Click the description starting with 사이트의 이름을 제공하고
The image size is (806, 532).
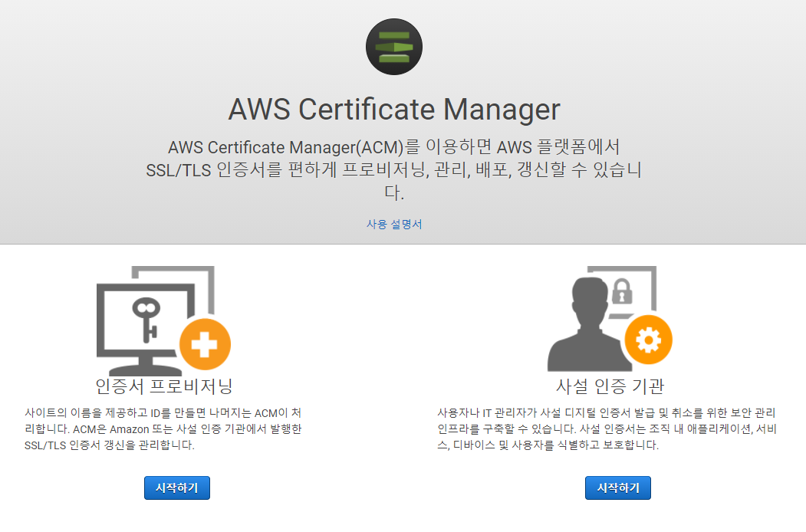(163, 429)
